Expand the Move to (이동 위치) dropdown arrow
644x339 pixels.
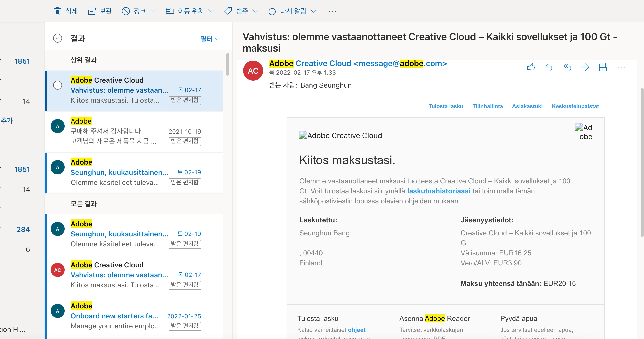(211, 11)
